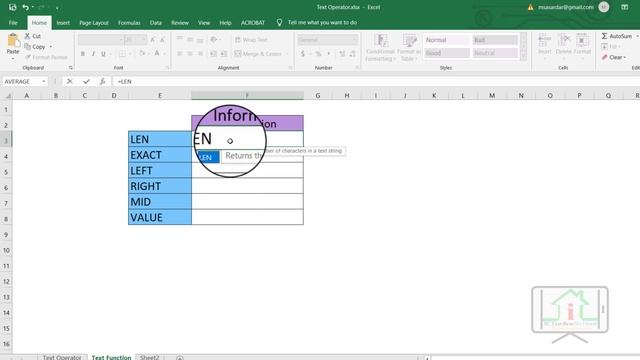Toggle Top Align
640x360 pixels.
click(180, 40)
